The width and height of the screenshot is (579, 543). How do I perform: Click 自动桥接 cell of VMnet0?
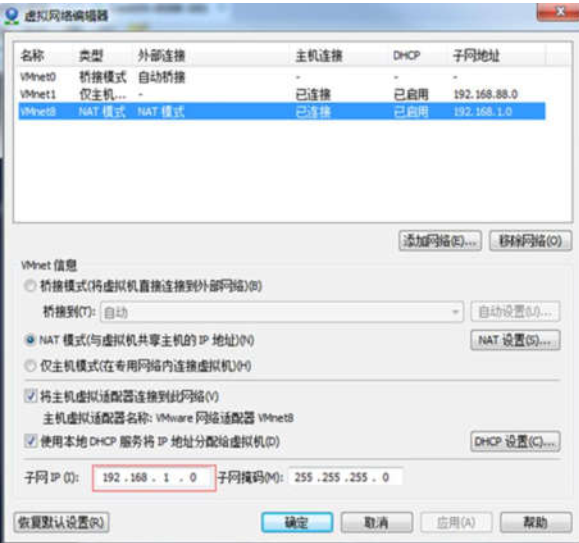coord(161,77)
